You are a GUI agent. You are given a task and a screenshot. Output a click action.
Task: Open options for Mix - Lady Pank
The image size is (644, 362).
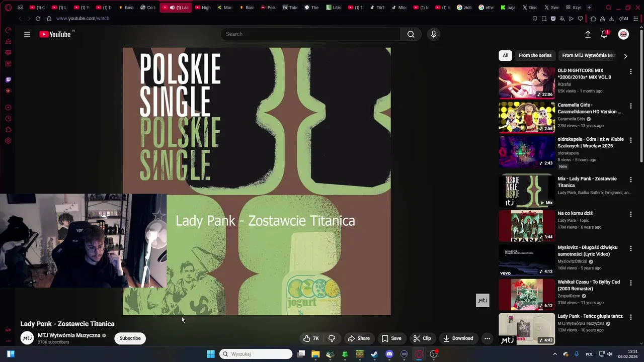click(x=630, y=179)
